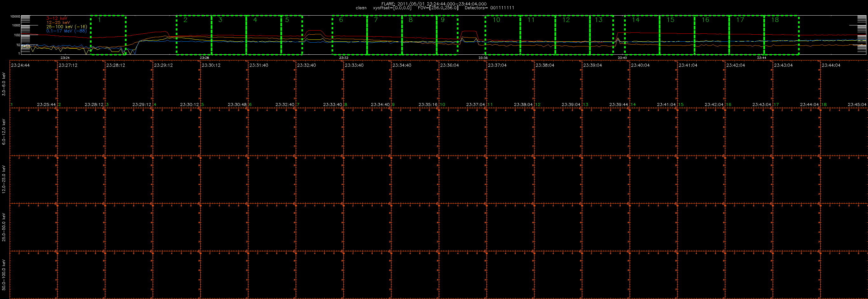
Task: Select interval marker 17 in the light curve
Action: 740,20
